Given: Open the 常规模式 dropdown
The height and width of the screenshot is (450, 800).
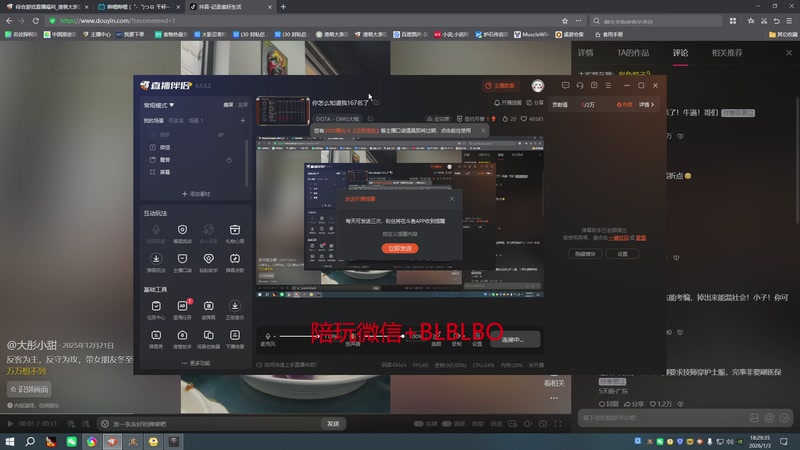Looking at the screenshot, I should pos(159,105).
